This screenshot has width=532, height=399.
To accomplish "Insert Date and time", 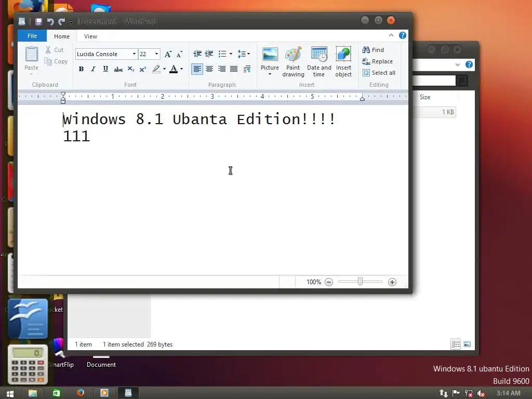I will click(x=319, y=62).
